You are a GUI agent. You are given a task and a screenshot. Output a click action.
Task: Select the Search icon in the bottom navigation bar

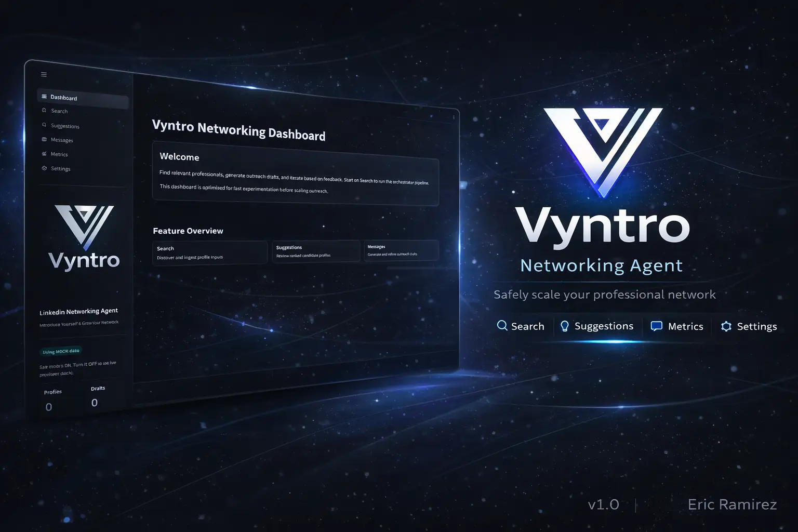(502, 325)
